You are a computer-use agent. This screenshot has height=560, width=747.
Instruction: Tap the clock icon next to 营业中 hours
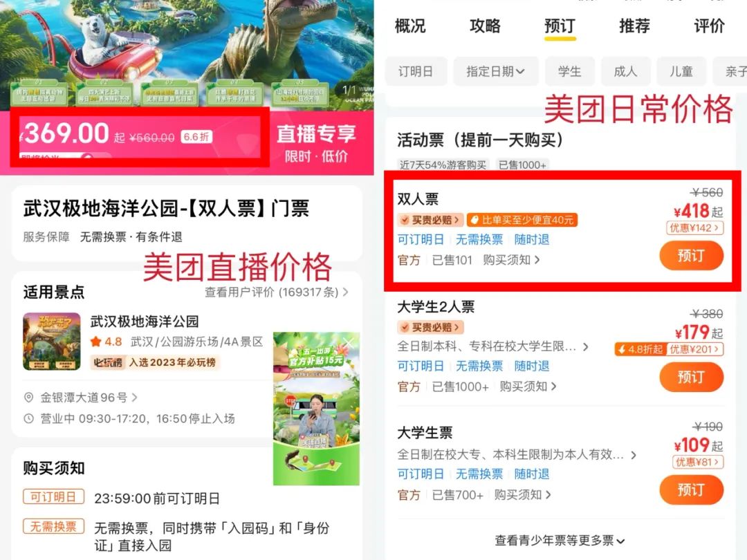click(x=28, y=418)
